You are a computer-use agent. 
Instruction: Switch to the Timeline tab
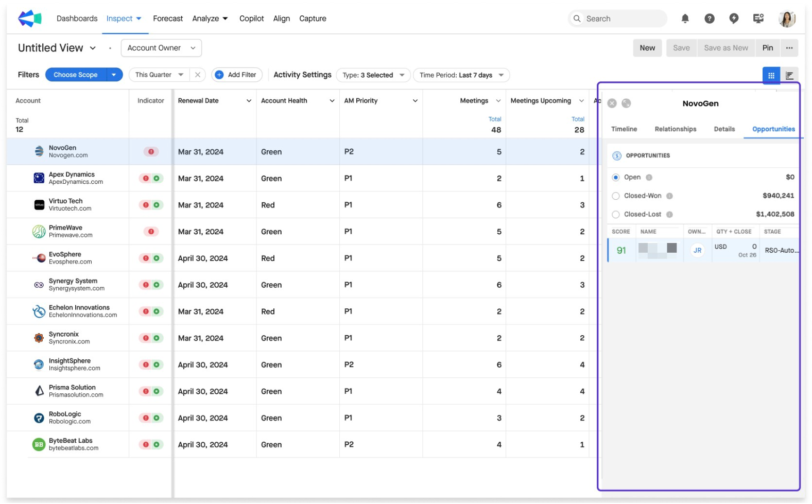point(624,129)
